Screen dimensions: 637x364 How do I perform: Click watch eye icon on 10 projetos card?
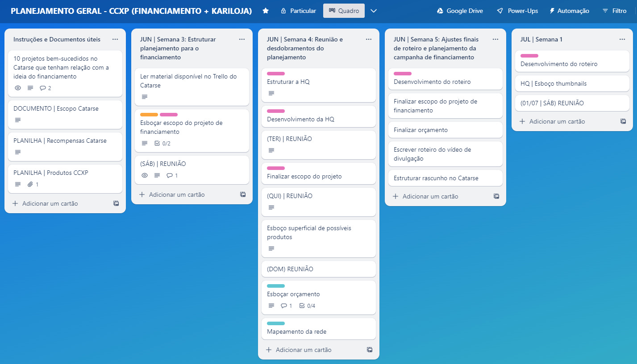[18, 88]
